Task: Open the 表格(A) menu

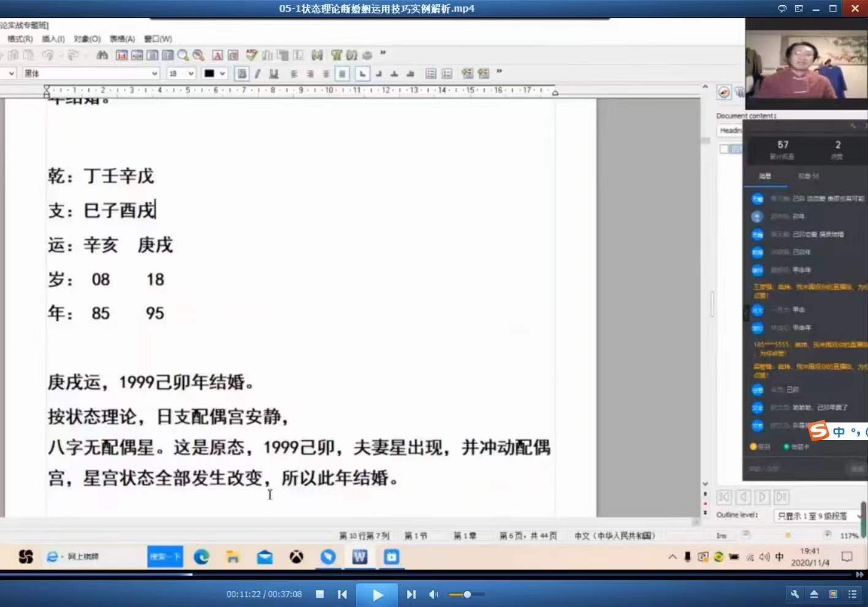Action: coord(122,39)
